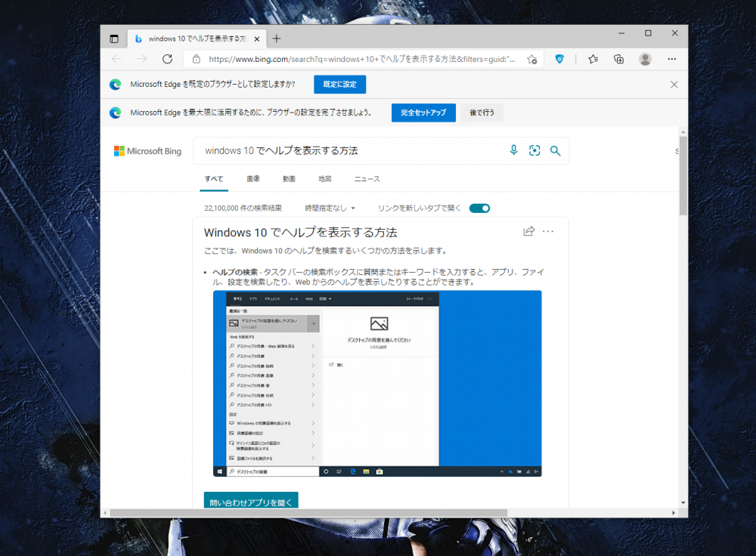This screenshot has width=756, height=556.
Task: Start voice search with microphone icon
Action: 514,150
